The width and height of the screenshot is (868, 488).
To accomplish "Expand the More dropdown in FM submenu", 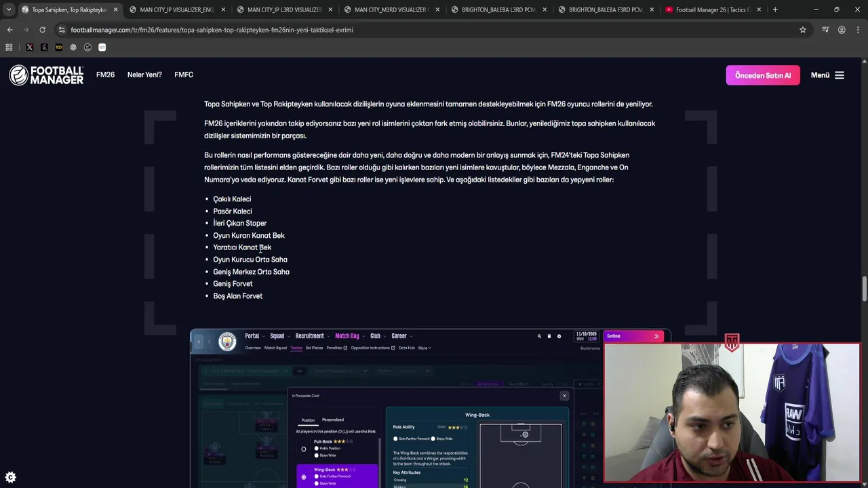I will pyautogui.click(x=425, y=348).
